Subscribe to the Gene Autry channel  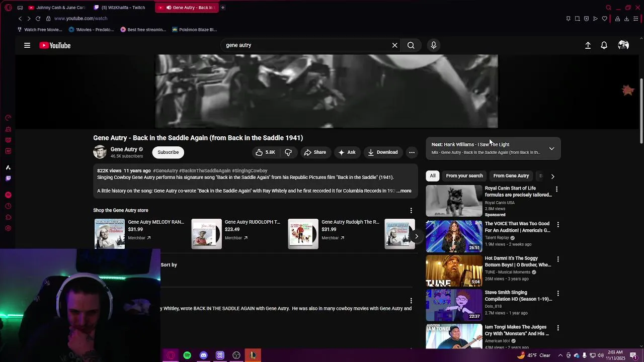tap(168, 152)
